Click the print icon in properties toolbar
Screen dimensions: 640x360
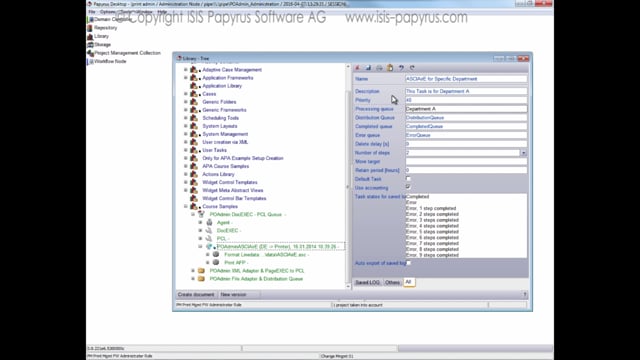[x=379, y=68]
